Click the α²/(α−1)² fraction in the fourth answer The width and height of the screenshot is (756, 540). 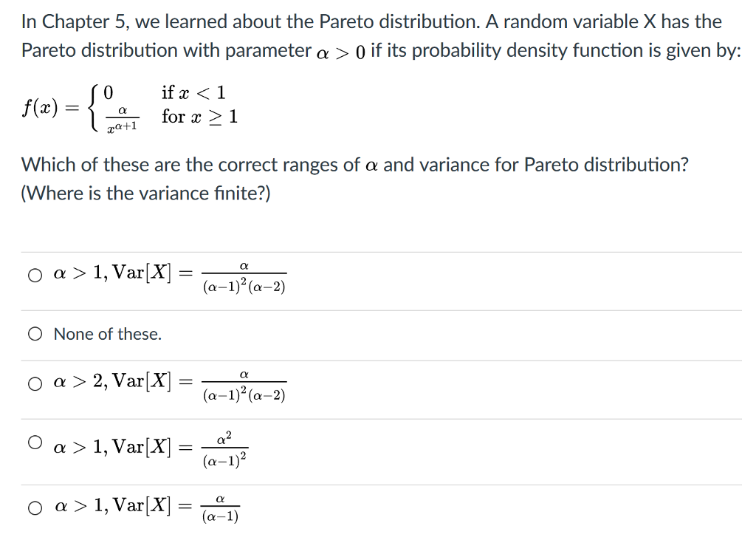point(224,450)
